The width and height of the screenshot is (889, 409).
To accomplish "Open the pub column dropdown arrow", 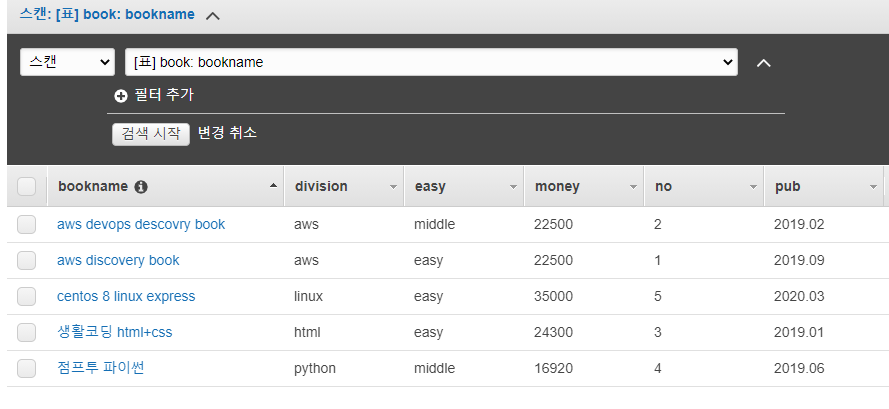I will (x=874, y=187).
